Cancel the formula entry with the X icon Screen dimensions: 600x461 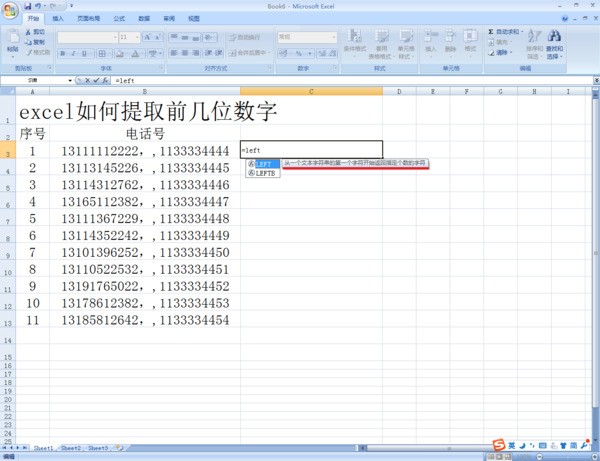click(x=87, y=80)
